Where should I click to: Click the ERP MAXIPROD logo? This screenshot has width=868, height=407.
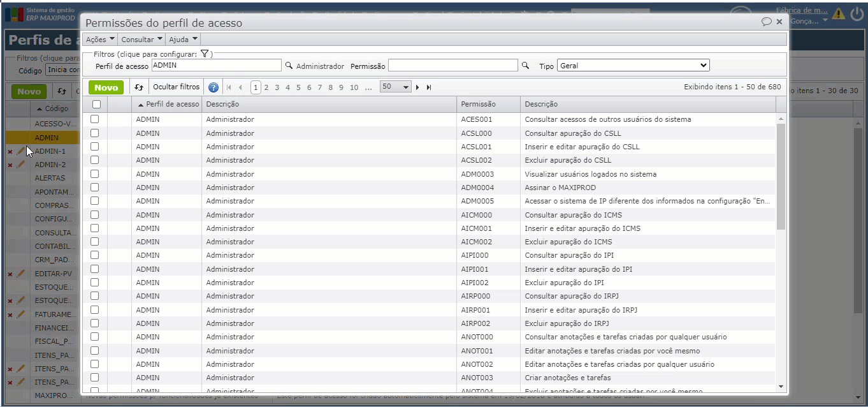point(40,14)
